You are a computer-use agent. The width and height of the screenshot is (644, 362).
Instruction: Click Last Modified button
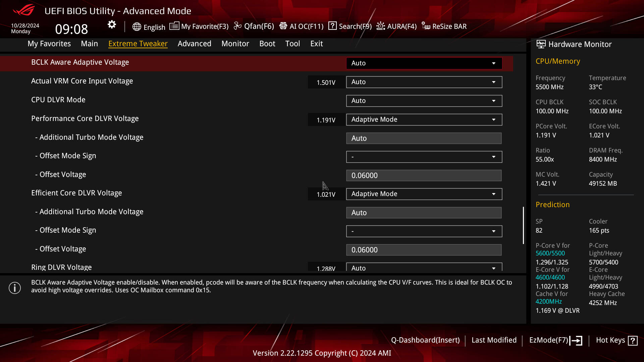pyautogui.click(x=494, y=340)
